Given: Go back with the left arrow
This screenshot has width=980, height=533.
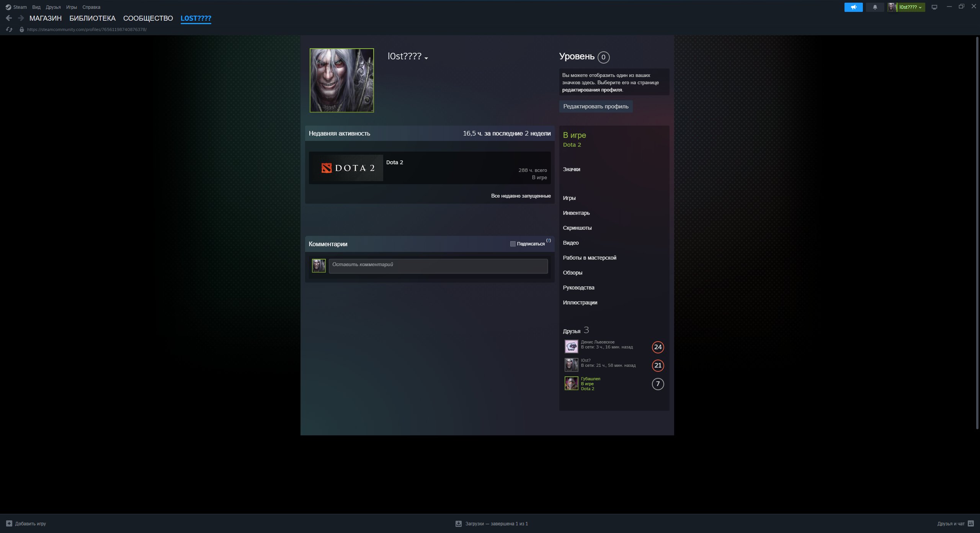Looking at the screenshot, I should point(9,18).
